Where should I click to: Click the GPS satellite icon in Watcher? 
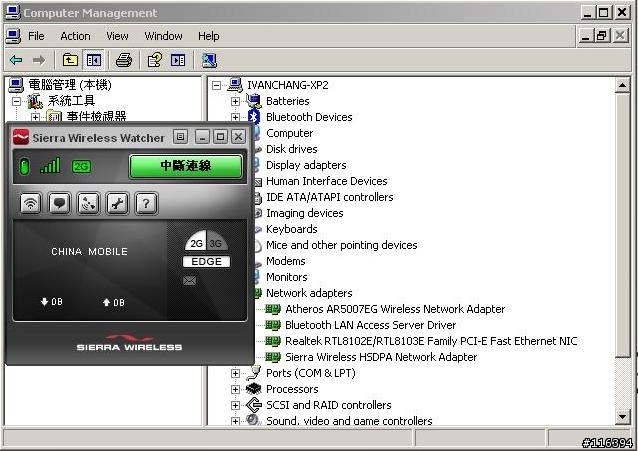(88, 203)
